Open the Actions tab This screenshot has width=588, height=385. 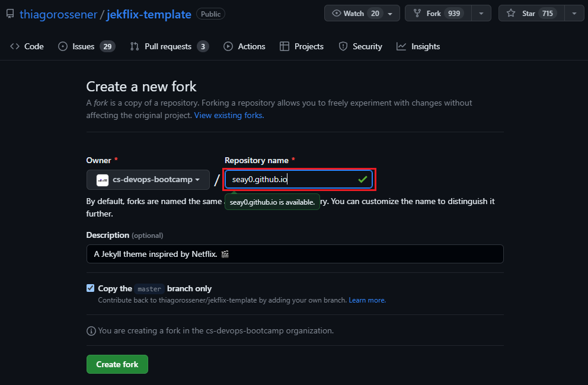(x=244, y=46)
